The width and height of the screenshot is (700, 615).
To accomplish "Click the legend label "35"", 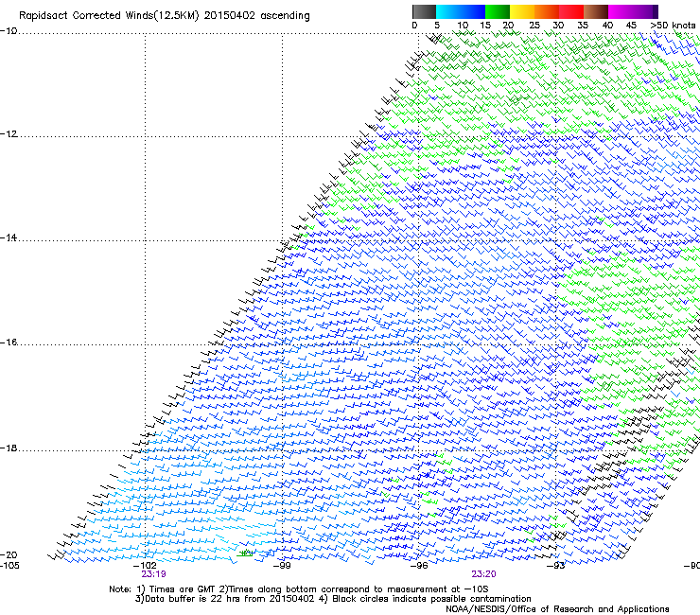I will click(x=583, y=25).
